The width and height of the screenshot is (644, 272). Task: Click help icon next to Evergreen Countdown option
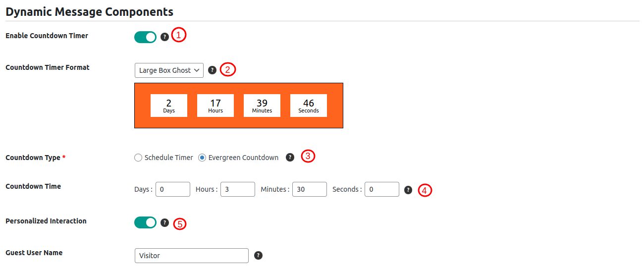pos(290,158)
